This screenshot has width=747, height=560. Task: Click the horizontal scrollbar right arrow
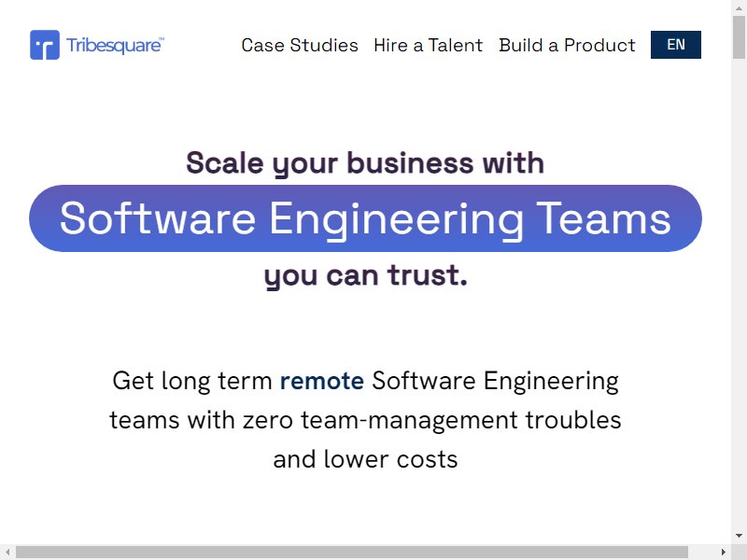pos(724,552)
